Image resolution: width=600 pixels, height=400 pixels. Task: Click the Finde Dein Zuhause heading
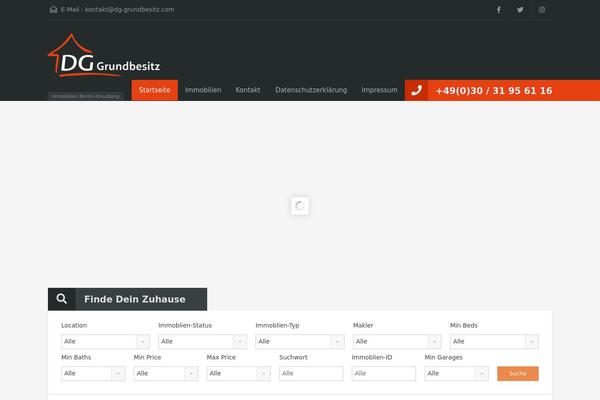[135, 299]
